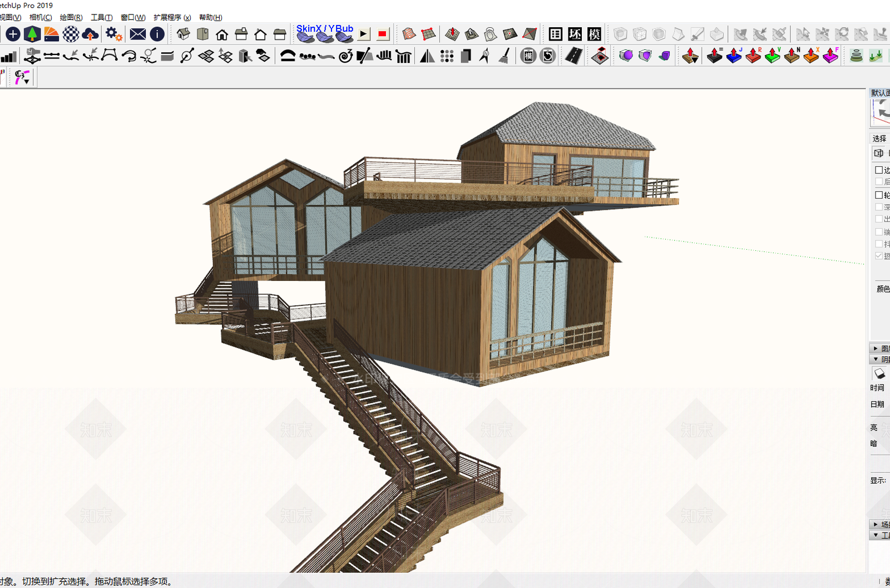Select the Joint Push Pull blue J icon
The height and width of the screenshot is (588, 890).
pyautogui.click(x=734, y=56)
